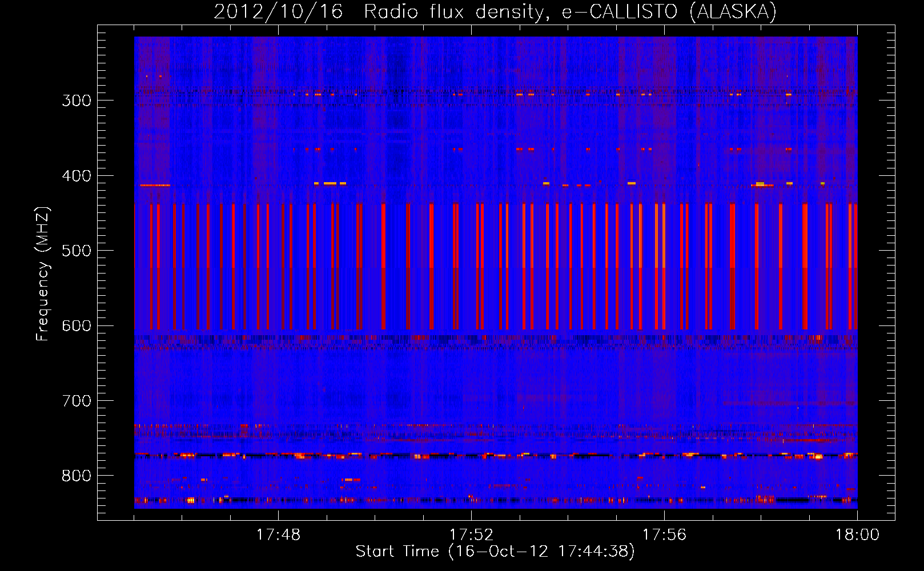Click the 300 frequency tick label

(x=77, y=100)
